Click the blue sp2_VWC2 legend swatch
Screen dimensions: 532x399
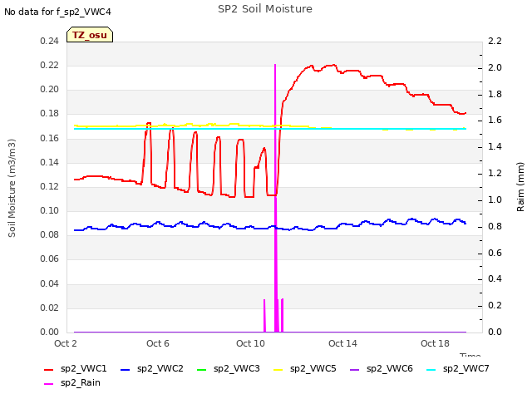coord(126,369)
